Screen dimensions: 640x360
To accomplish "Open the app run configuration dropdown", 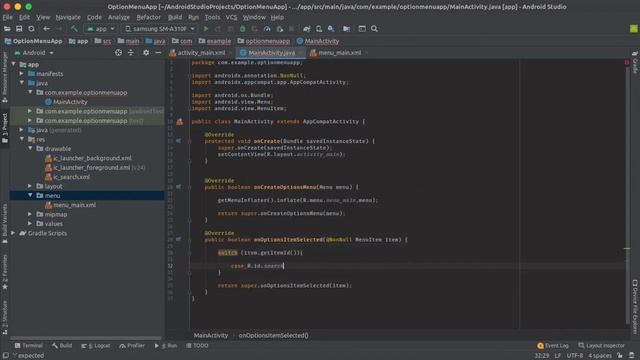I will pyautogui.click(x=101, y=29).
